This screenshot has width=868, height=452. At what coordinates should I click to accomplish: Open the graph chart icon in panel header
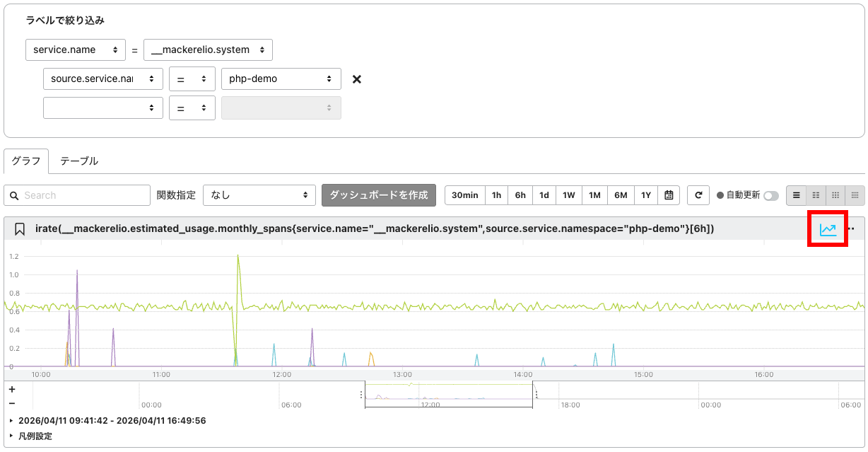click(828, 229)
